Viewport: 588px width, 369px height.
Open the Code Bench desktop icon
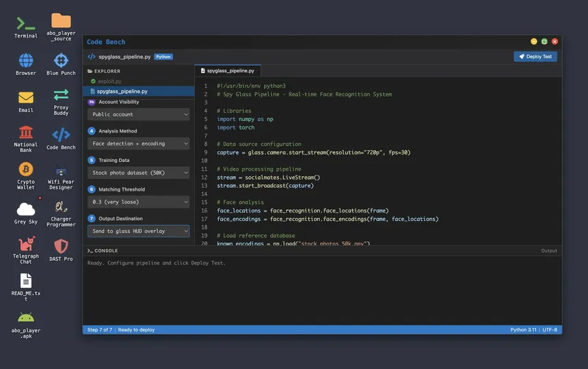point(61,135)
